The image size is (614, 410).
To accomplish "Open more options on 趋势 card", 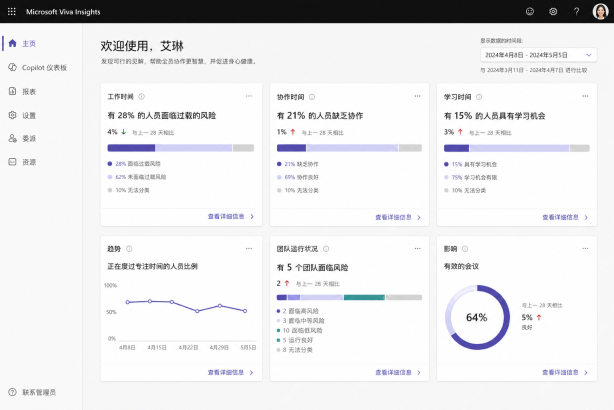I will pos(249,248).
